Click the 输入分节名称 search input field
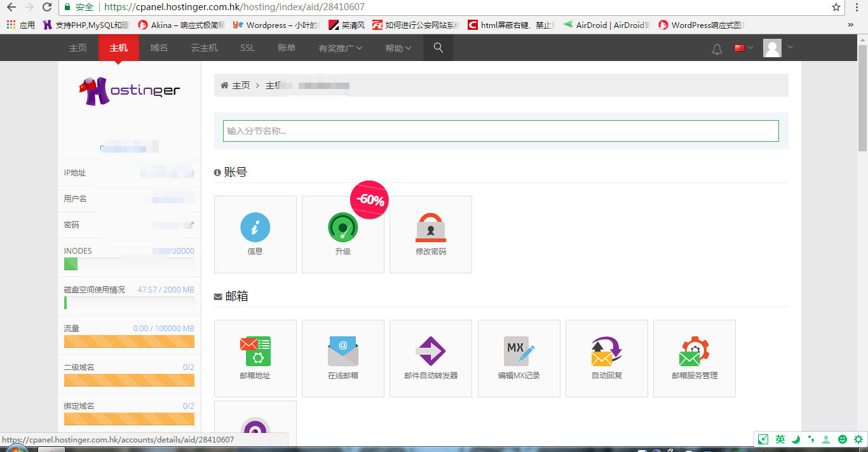Image resolution: width=868 pixels, height=452 pixels. [500, 131]
